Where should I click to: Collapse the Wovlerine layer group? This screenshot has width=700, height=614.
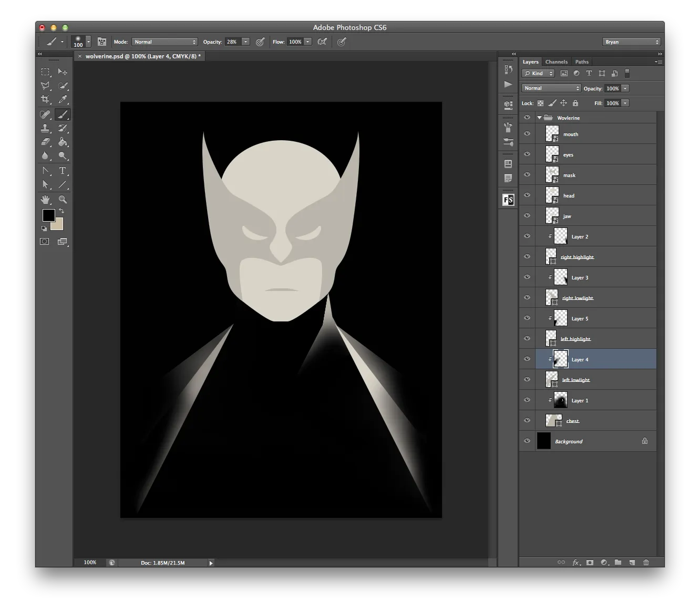(539, 118)
